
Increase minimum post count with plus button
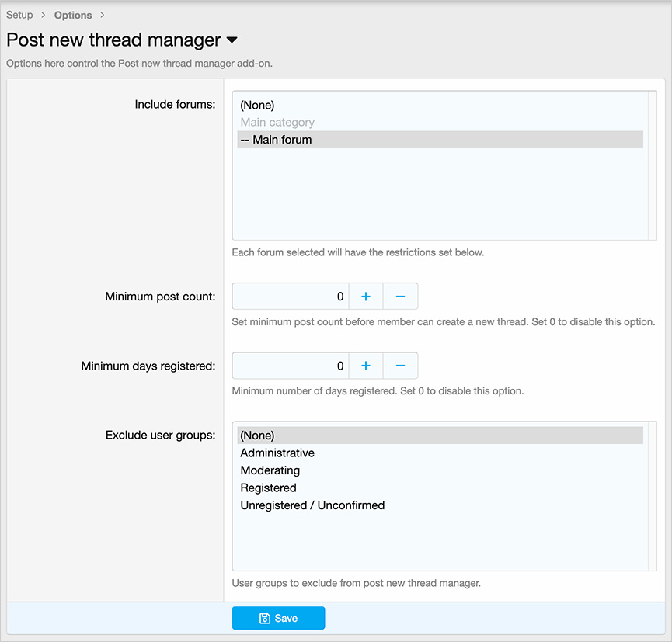tap(366, 297)
